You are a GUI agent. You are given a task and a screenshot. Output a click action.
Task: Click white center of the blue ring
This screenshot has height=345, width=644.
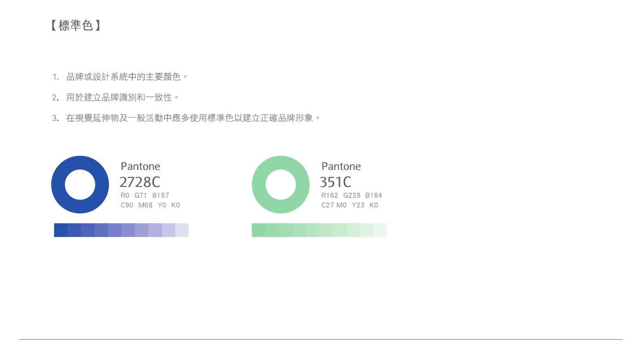(80, 185)
